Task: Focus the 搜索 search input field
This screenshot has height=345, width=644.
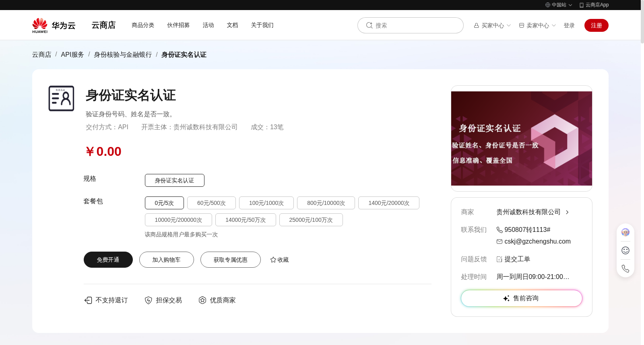Action: (411, 25)
